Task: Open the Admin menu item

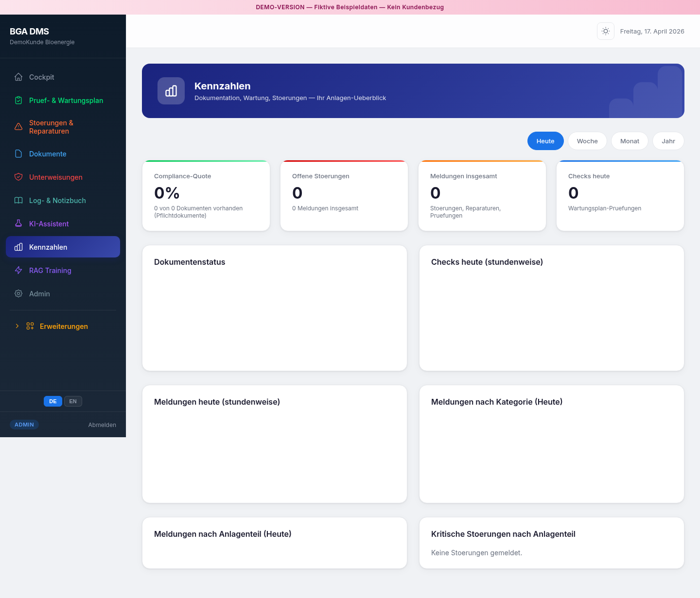Action: click(x=39, y=293)
